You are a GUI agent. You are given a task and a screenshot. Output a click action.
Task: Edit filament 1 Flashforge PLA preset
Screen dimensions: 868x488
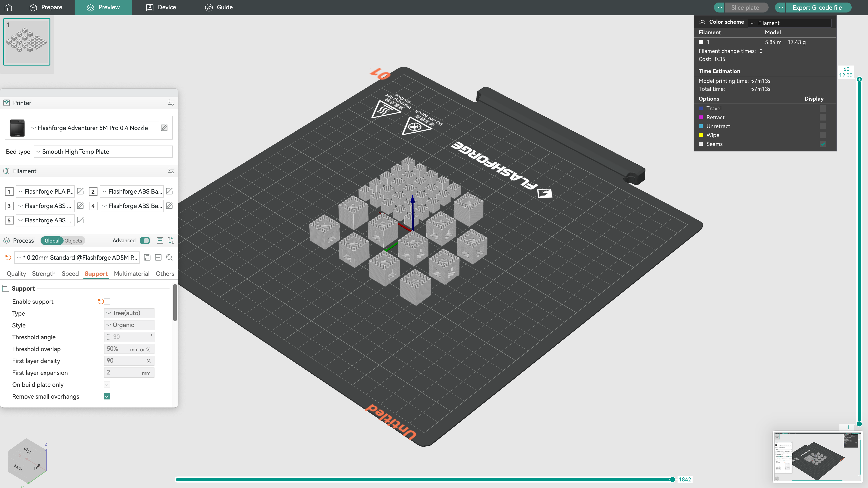[x=80, y=191]
